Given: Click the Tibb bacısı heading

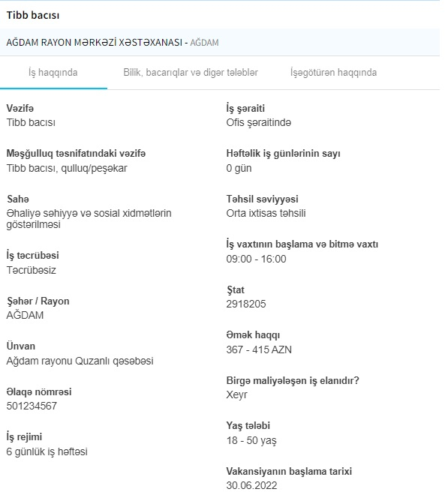Looking at the screenshot, I should pos(33,15).
